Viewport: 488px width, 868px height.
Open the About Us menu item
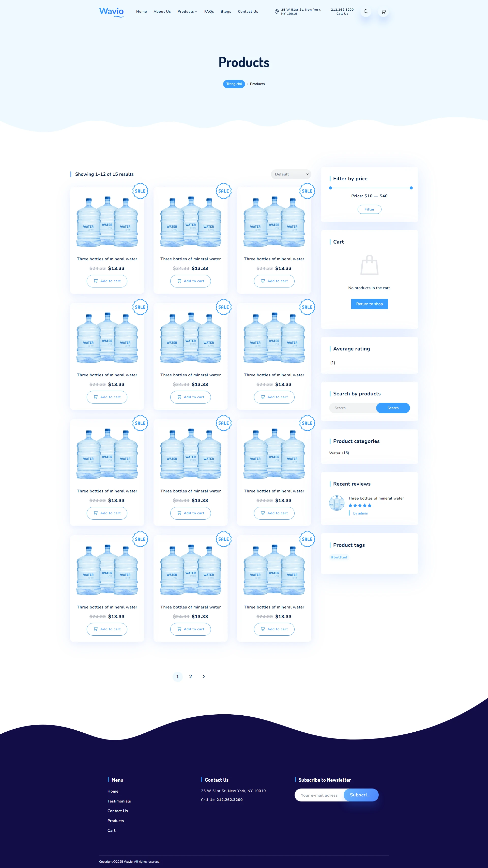(x=162, y=11)
